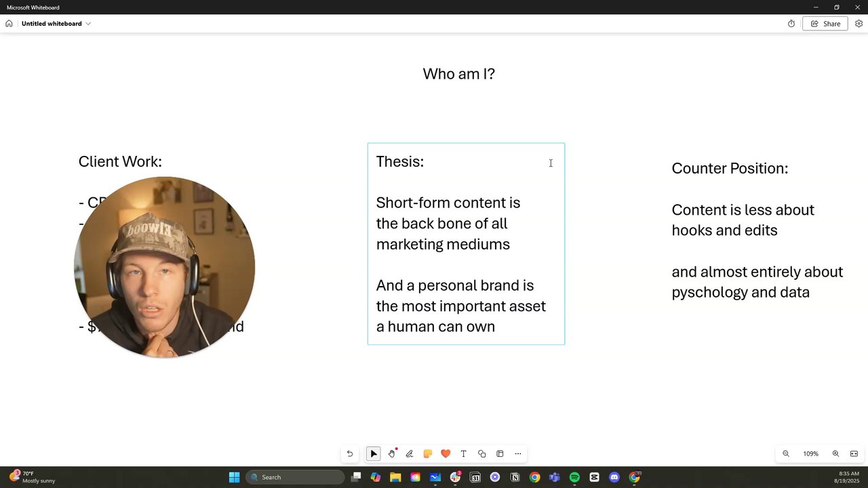Zoom in the whiteboard

click(835, 454)
